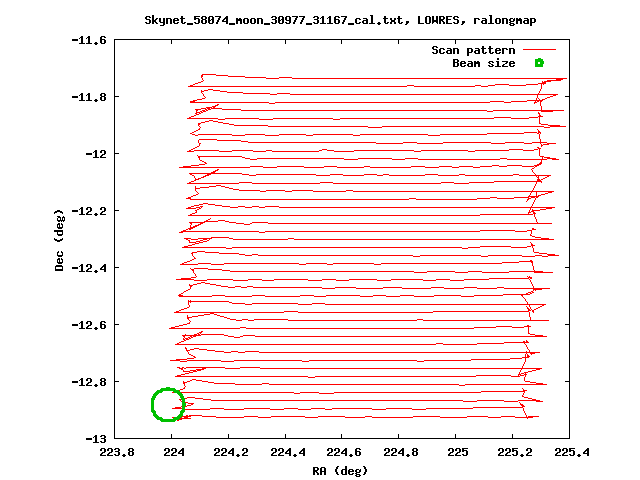Image resolution: width=640 pixels, height=480 pixels.
Task: Click the -11.6 tick label on y-axis
Action: click(90, 40)
